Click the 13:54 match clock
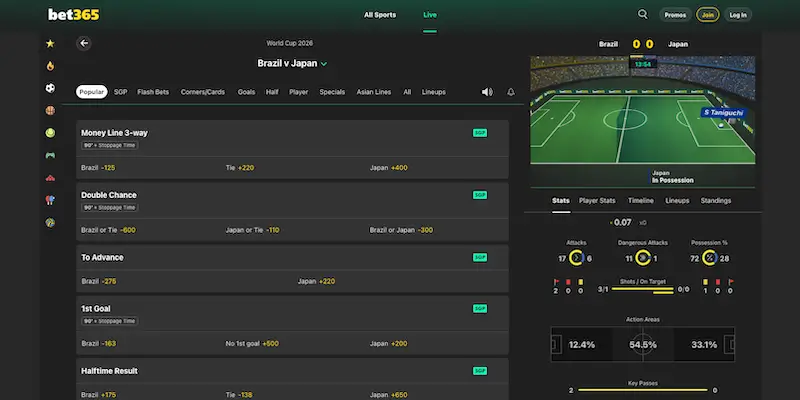Viewport: 800px width, 400px height. (x=643, y=64)
